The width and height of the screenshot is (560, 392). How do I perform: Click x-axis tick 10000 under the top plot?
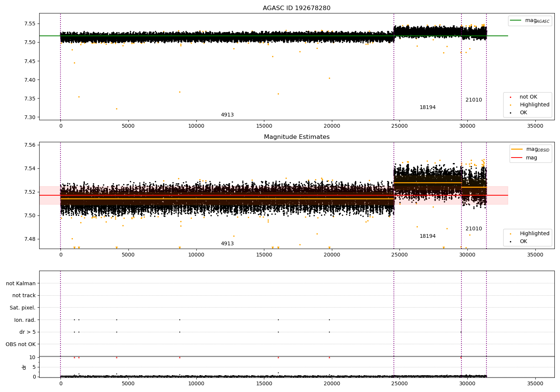pyautogui.click(x=196, y=126)
